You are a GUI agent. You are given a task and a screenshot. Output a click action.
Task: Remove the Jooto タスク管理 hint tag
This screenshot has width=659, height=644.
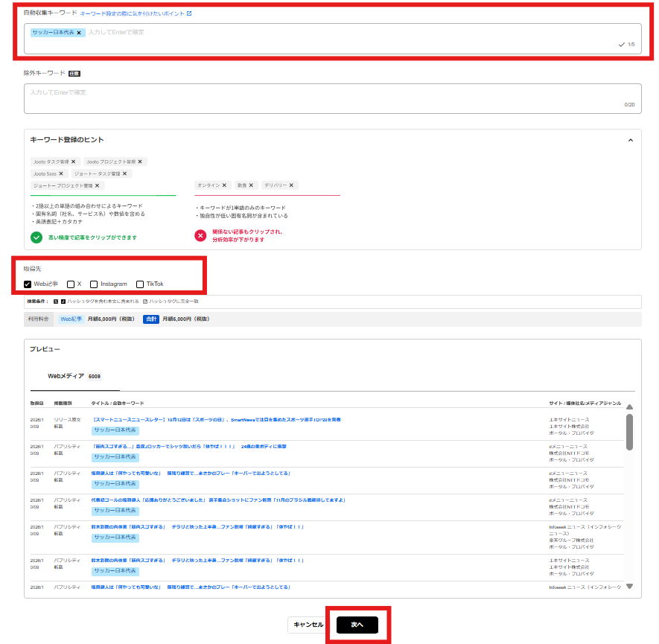[x=74, y=162]
